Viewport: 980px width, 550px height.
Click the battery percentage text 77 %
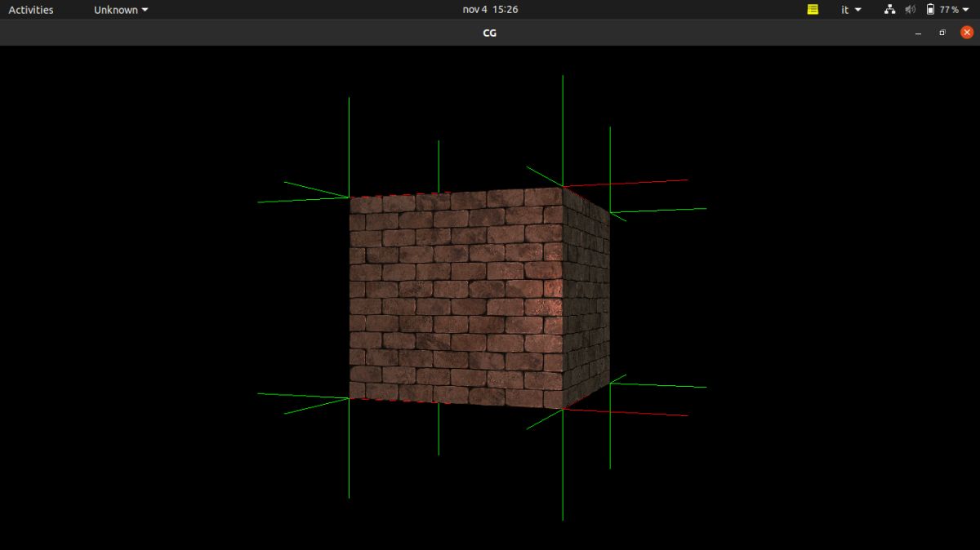coord(949,10)
